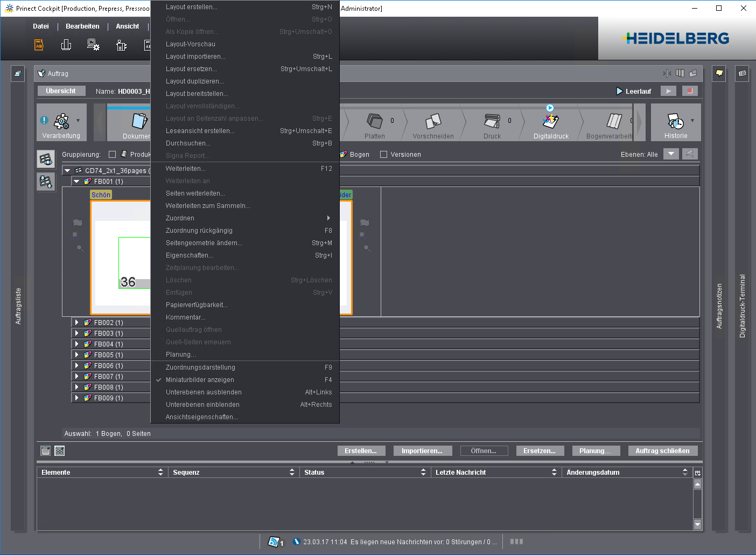756x555 pixels.
Task: Choose Layout erstellen... from menu
Action: pyautogui.click(x=245, y=7)
